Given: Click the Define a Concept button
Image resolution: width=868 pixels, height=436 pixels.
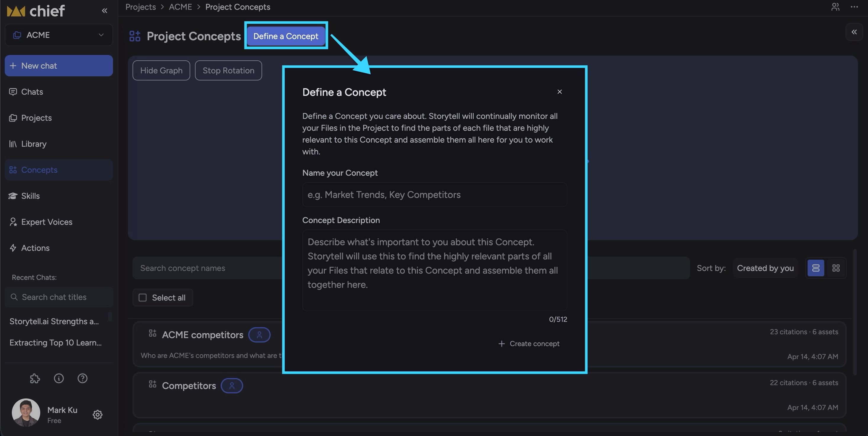Looking at the screenshot, I should [286, 36].
